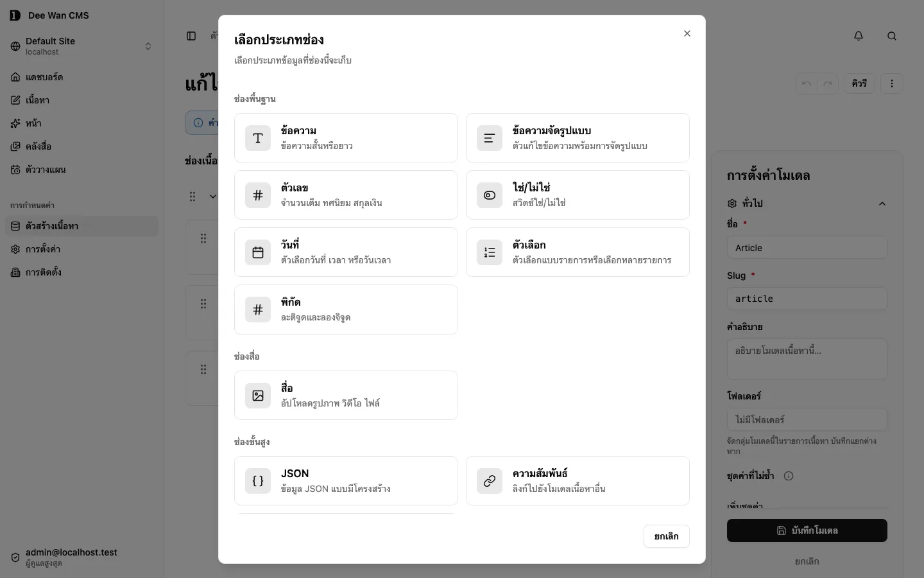The height and width of the screenshot is (578, 924).
Task: Select the ใช่/ไม่ใช่ boolean field card
Action: point(577,195)
